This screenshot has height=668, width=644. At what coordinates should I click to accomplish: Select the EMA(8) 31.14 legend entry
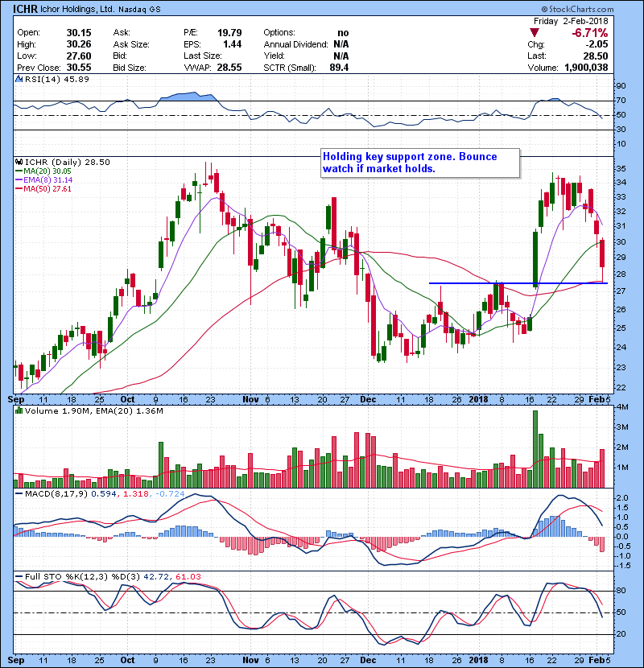point(44,180)
